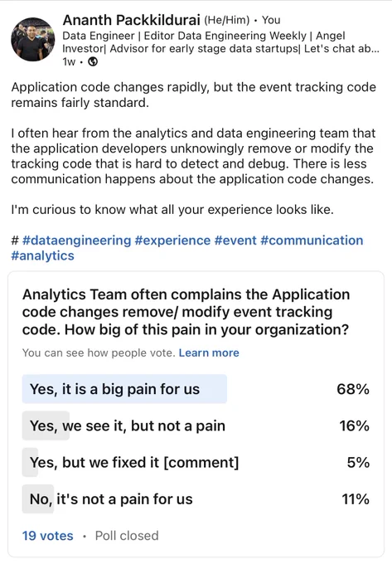
Task: Click the 16% result value
Action: click(x=354, y=425)
